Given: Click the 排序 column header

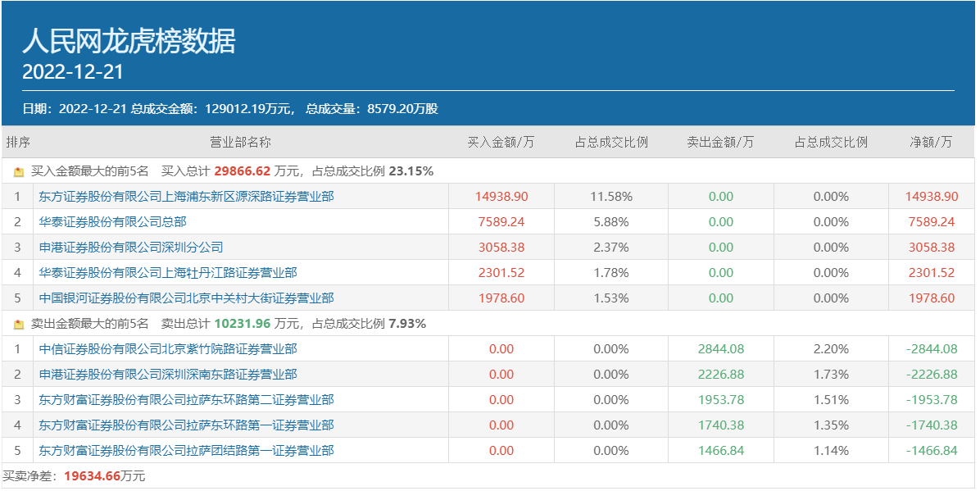Looking at the screenshot, I should pyautogui.click(x=18, y=142).
